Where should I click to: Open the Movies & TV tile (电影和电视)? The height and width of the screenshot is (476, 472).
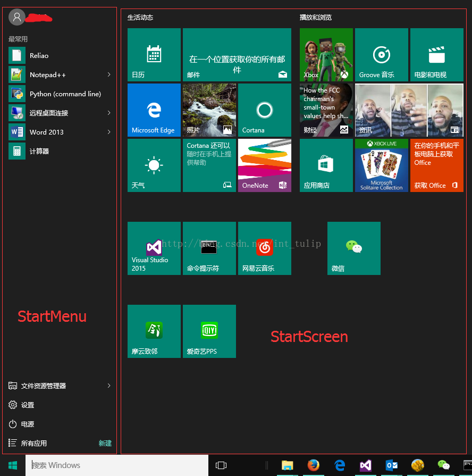(x=437, y=55)
